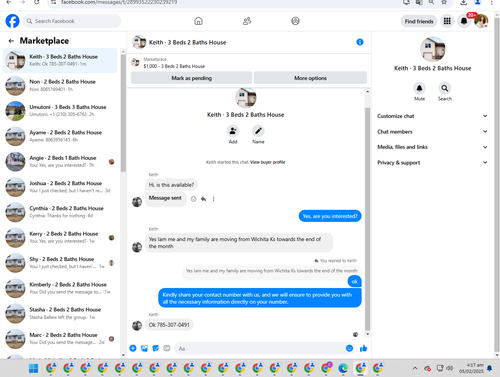The width and height of the screenshot is (500, 377).
Task: Open the account profile picture menu
Action: (481, 21)
